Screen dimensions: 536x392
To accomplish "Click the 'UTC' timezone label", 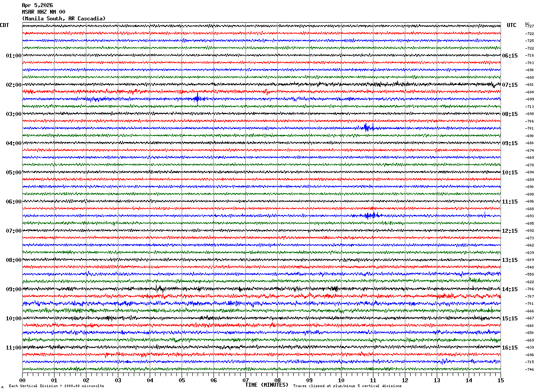I will pos(512,25).
